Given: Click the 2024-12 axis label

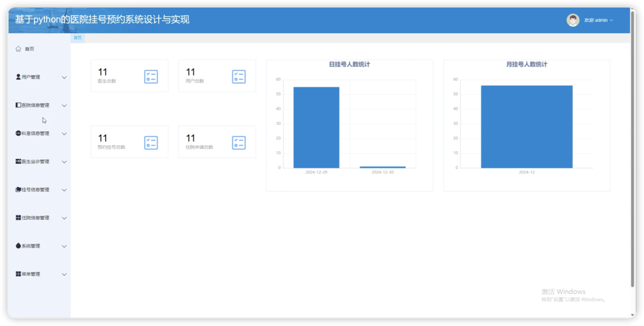Looking at the screenshot, I should 526,172.
